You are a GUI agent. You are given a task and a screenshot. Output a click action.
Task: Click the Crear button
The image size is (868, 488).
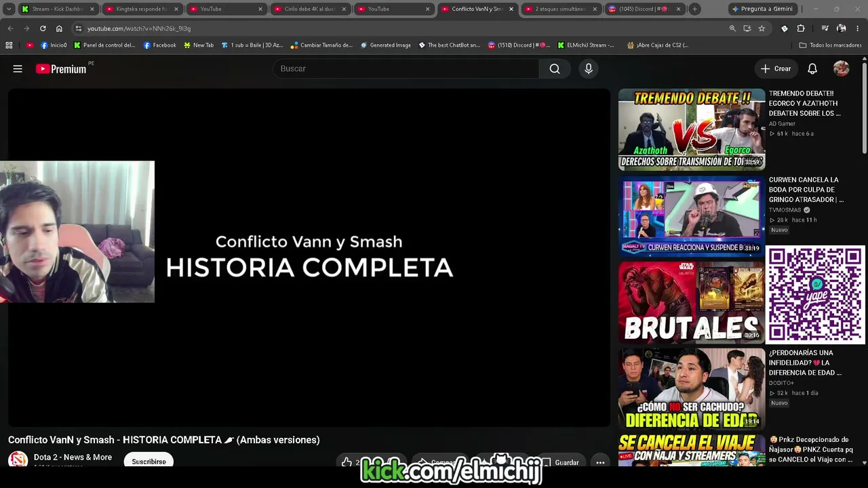[776, 68]
